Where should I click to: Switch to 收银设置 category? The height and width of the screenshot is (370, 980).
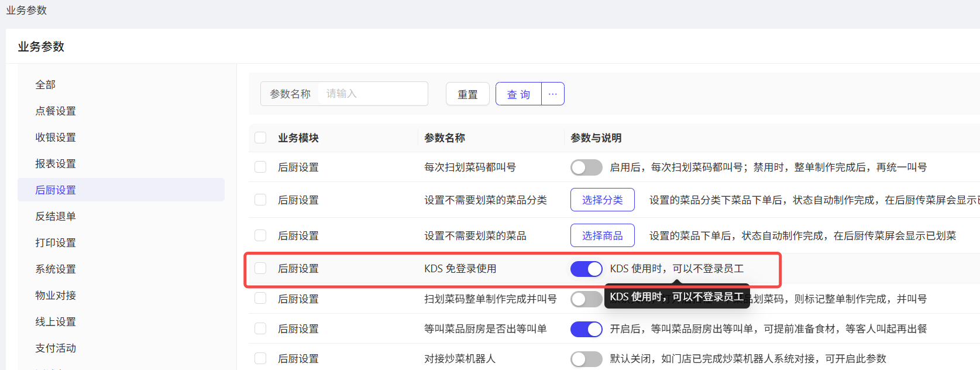[x=56, y=138]
